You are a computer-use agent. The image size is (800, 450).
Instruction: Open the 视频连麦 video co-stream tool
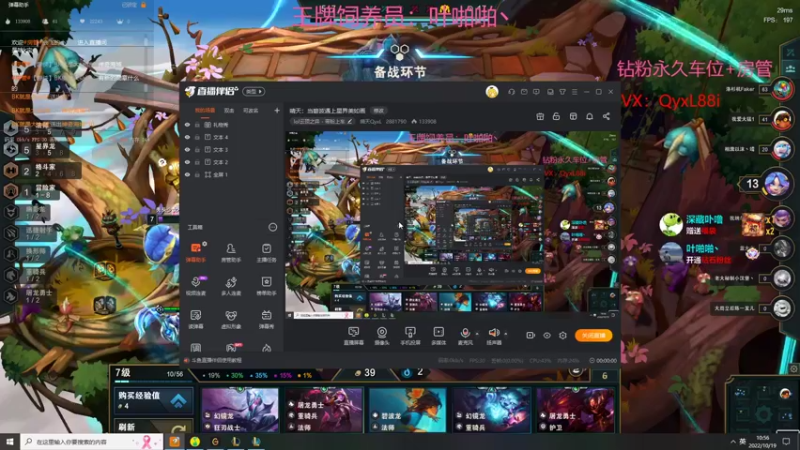point(196,286)
